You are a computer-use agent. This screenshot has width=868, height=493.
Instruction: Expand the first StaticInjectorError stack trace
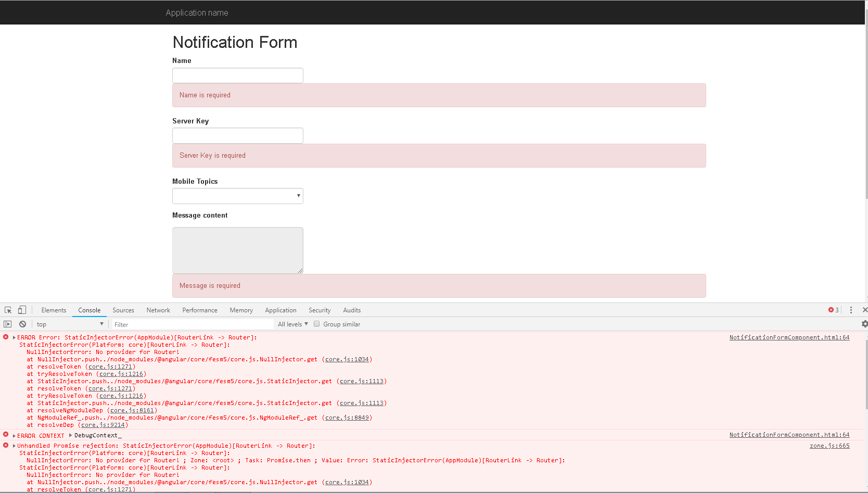(x=14, y=337)
